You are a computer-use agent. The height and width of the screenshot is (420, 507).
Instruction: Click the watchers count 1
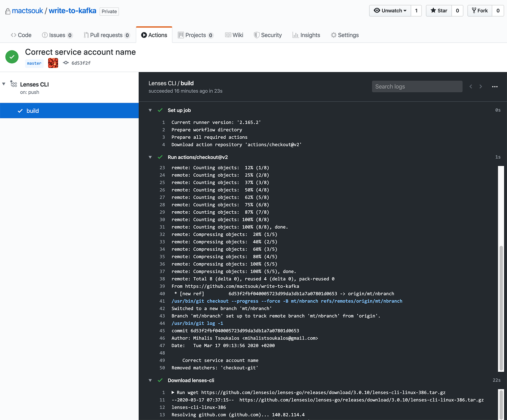(416, 11)
